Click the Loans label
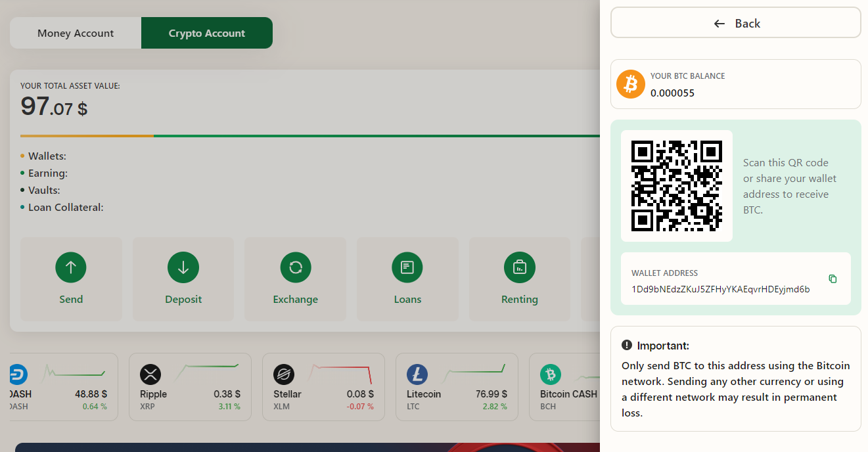 click(x=407, y=300)
